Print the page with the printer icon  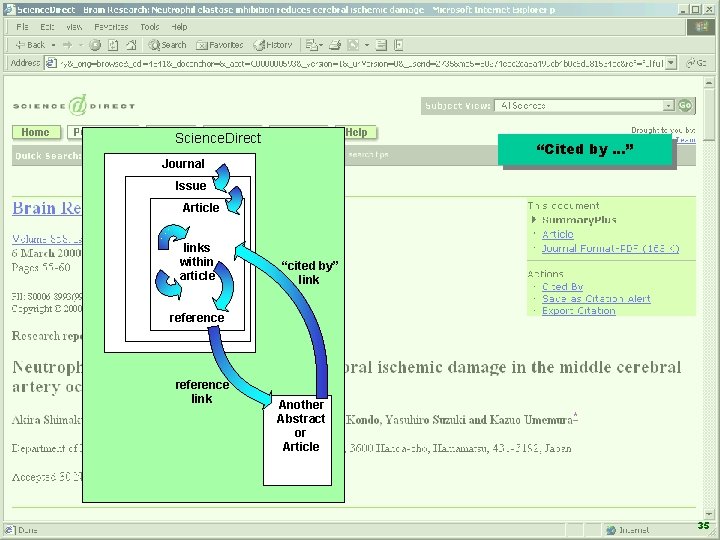click(335, 45)
